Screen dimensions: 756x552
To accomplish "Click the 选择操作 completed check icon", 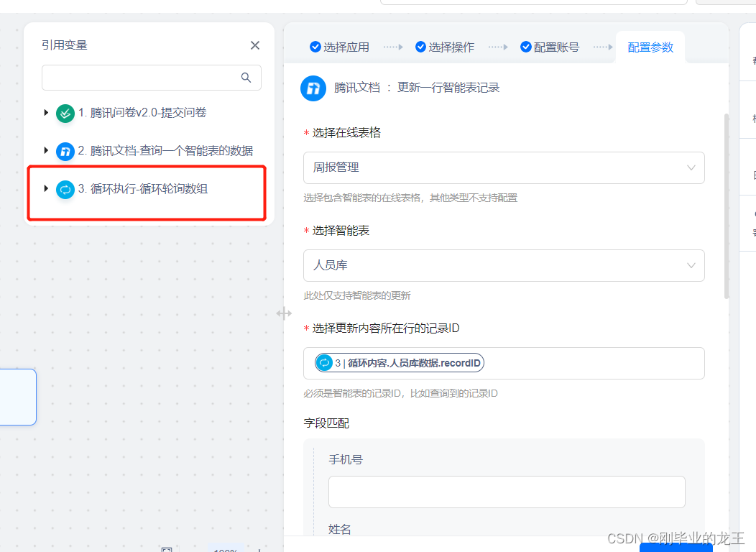I will (420, 47).
